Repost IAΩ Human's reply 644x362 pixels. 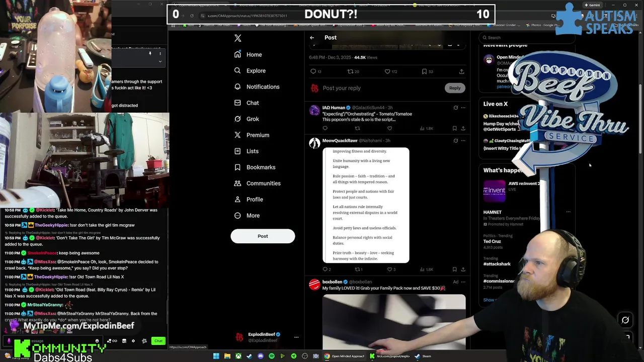(x=357, y=129)
